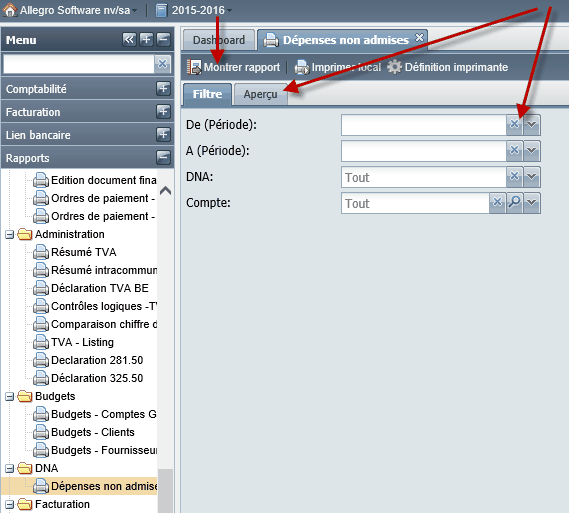Click printer icon beside TVA - Listing
Image resolution: width=569 pixels, height=513 pixels.
pyautogui.click(x=41, y=342)
